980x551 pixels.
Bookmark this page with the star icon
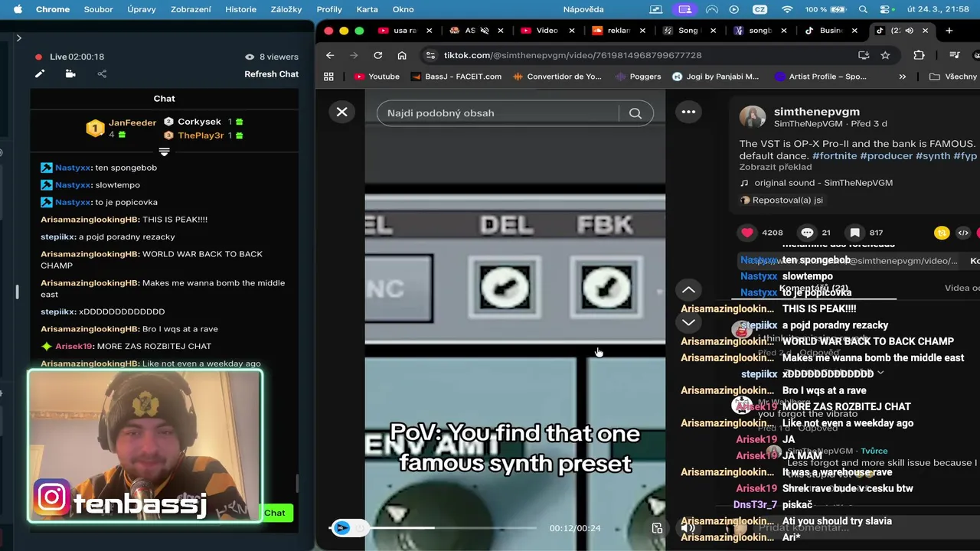coord(885,55)
